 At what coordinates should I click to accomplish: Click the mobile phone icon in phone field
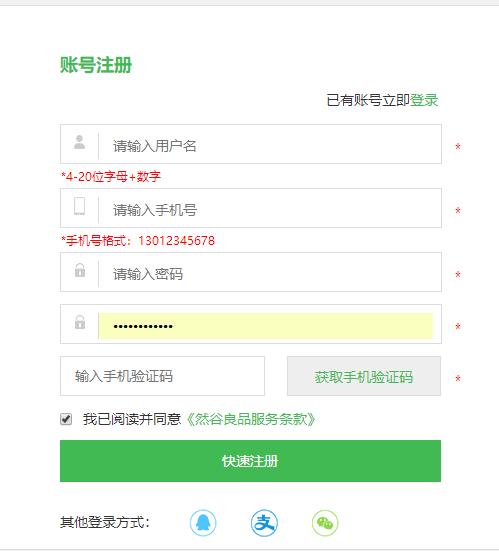point(79,206)
